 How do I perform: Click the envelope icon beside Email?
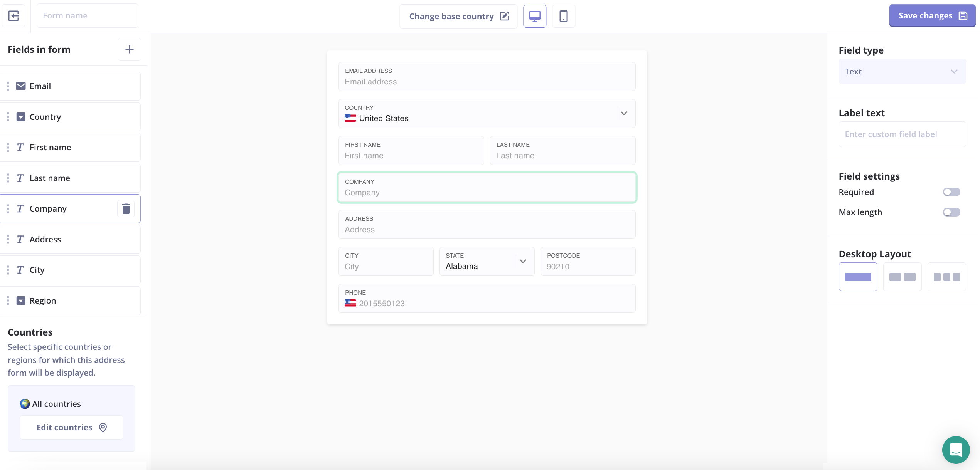pyautogui.click(x=21, y=86)
